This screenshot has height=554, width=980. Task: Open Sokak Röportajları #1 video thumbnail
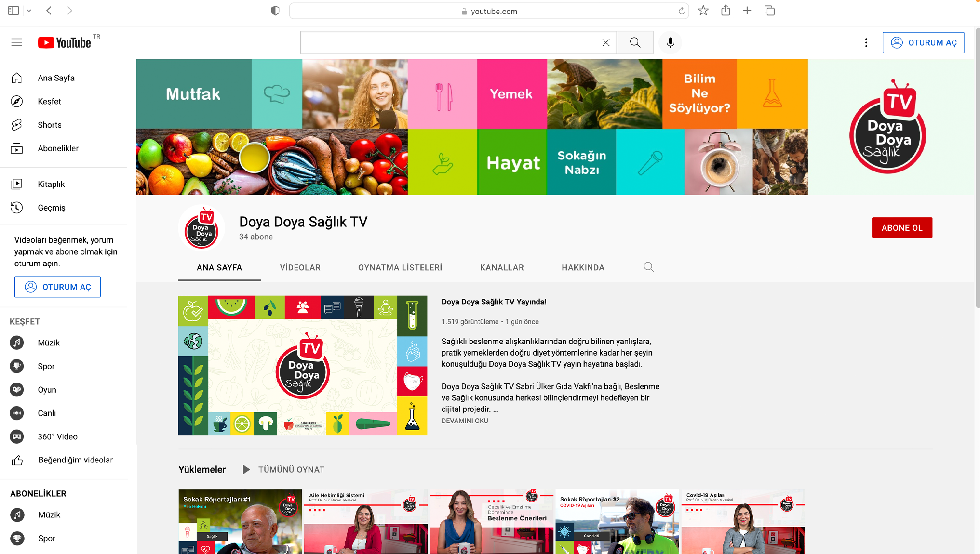pos(240,522)
